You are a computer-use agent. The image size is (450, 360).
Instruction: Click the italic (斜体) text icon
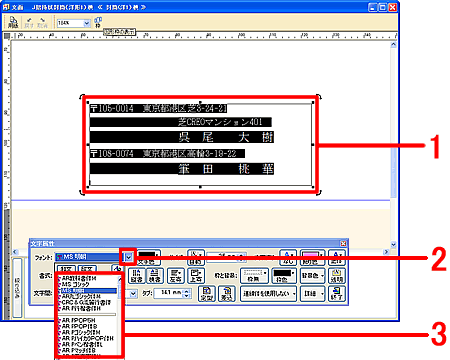336,258
